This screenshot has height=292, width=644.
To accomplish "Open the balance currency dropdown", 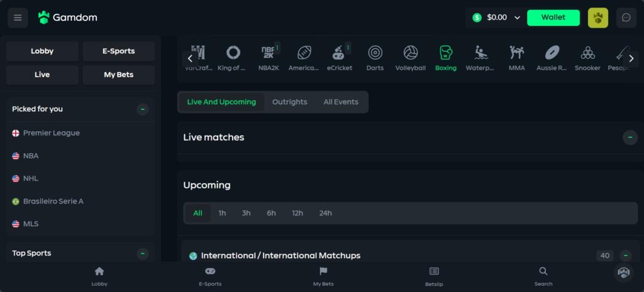I will 518,18.
